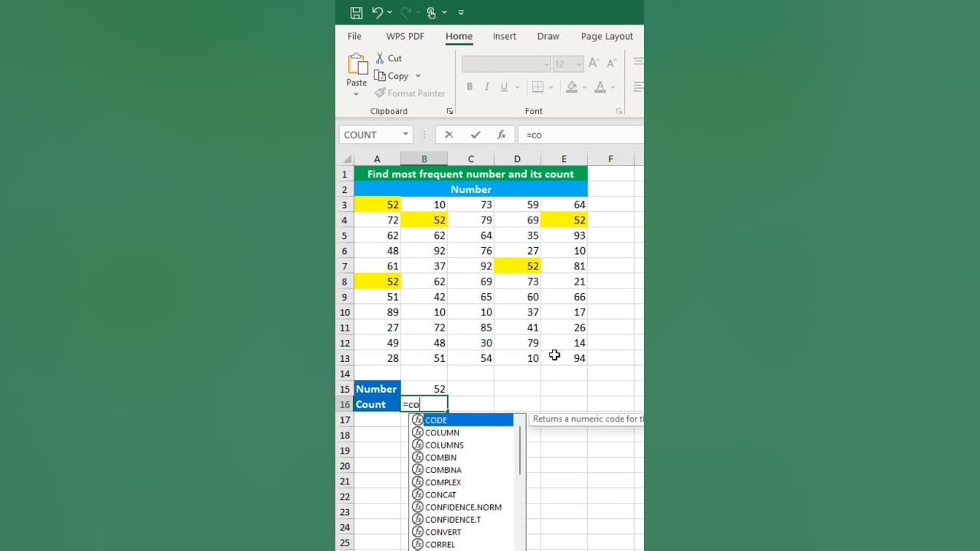Toggle Underline formatting
This screenshot has width=980, height=551.
click(504, 86)
